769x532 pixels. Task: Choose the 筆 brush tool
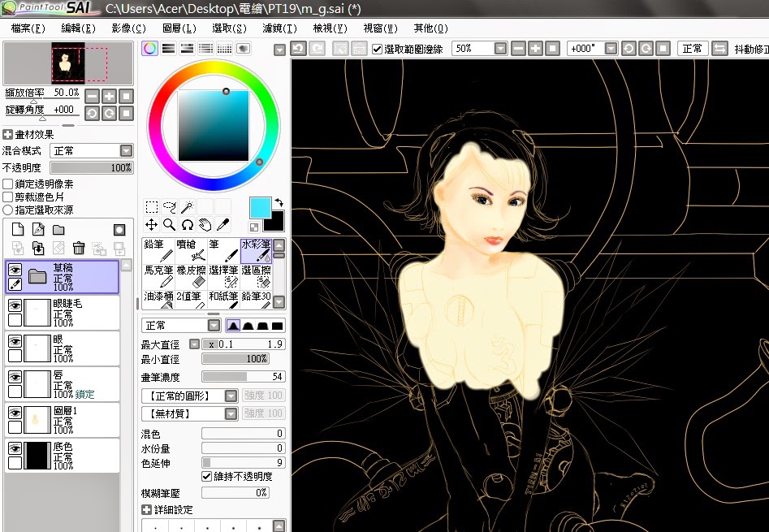(223, 251)
